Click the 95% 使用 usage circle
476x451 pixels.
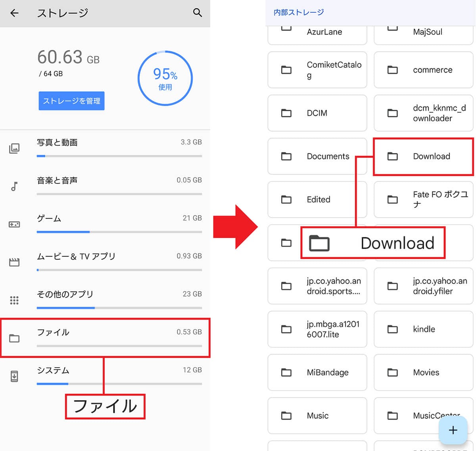click(x=165, y=78)
